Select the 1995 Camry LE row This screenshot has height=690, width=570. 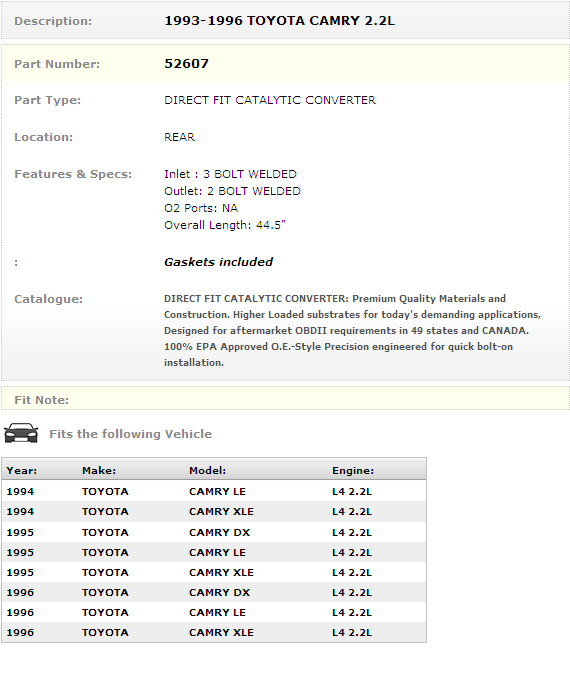pos(214,552)
